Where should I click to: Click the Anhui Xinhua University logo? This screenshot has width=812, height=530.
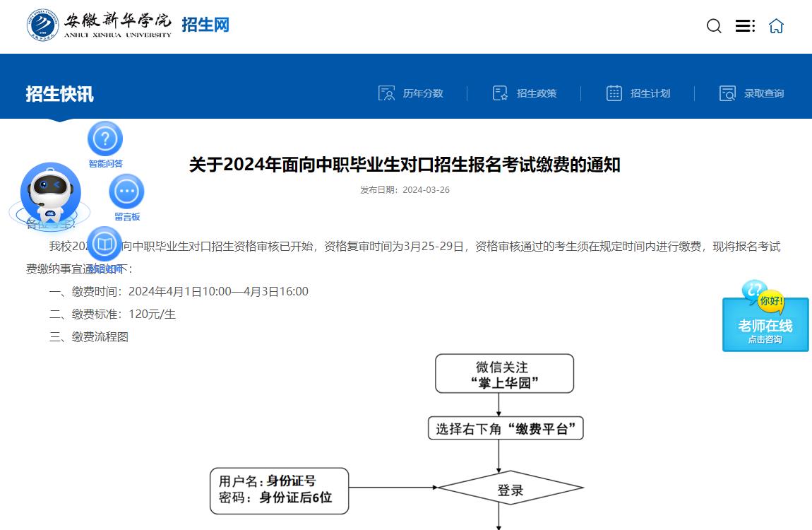click(99, 25)
